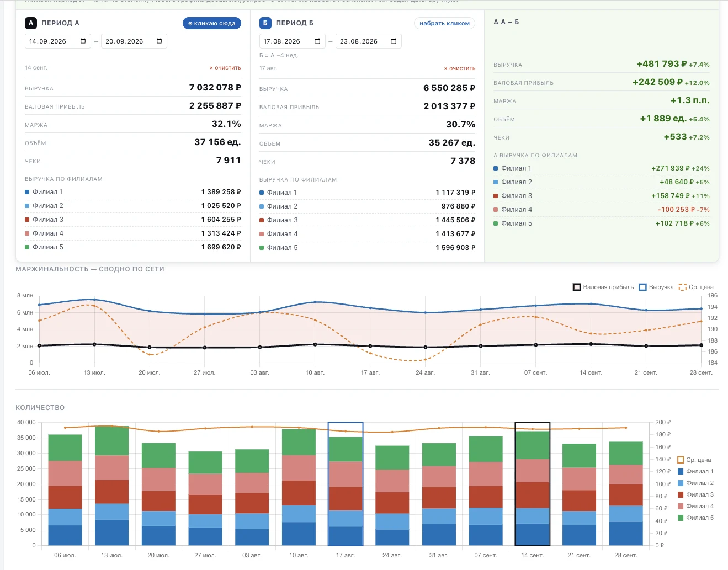Select the 28 сент. bar in quantity chart

tap(626, 493)
